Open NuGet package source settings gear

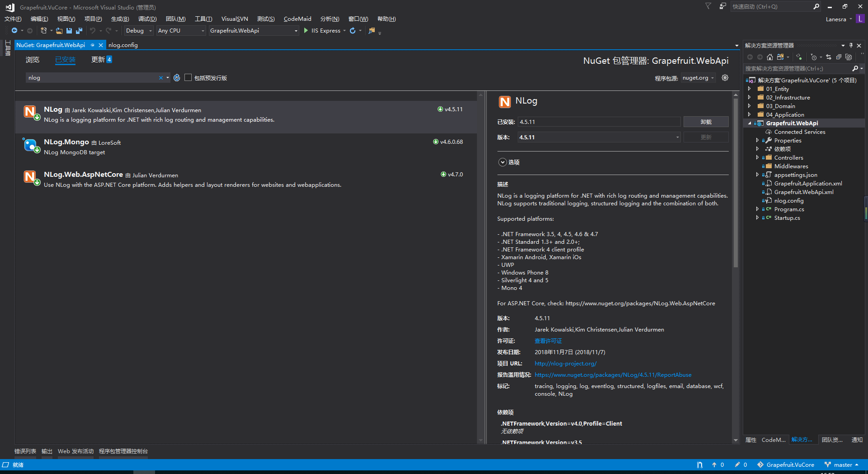pyautogui.click(x=725, y=78)
